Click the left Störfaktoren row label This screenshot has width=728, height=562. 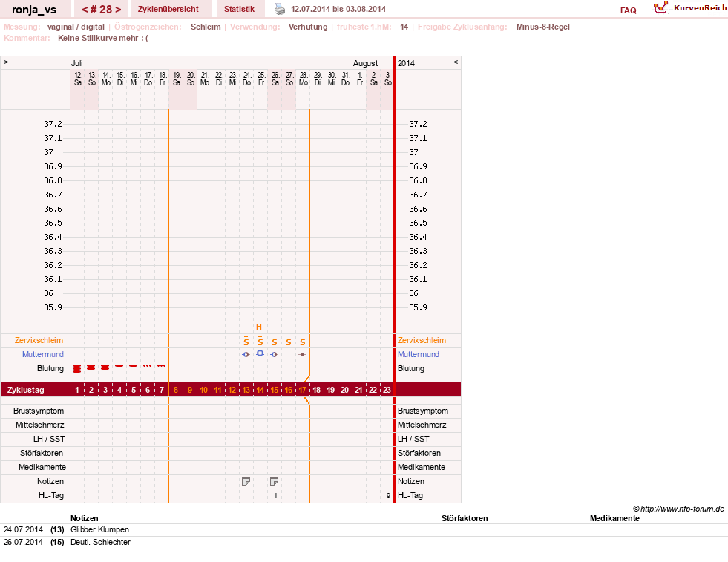(x=42, y=454)
